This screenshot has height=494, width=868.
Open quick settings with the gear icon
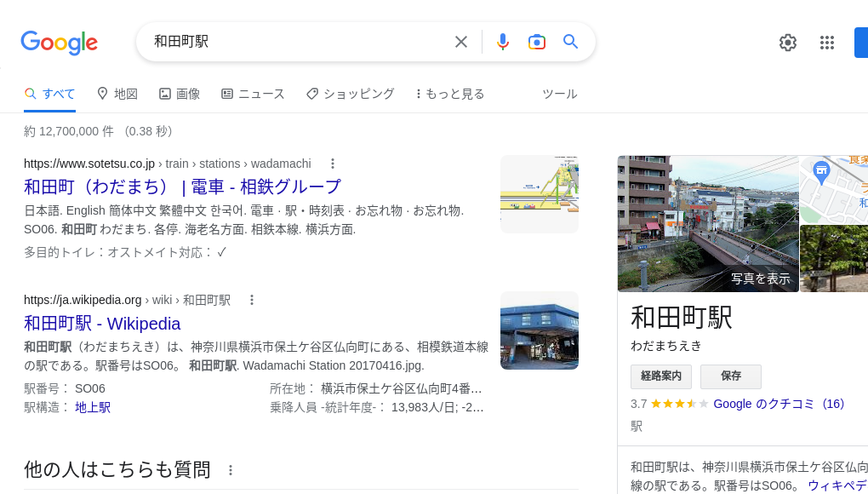click(788, 42)
